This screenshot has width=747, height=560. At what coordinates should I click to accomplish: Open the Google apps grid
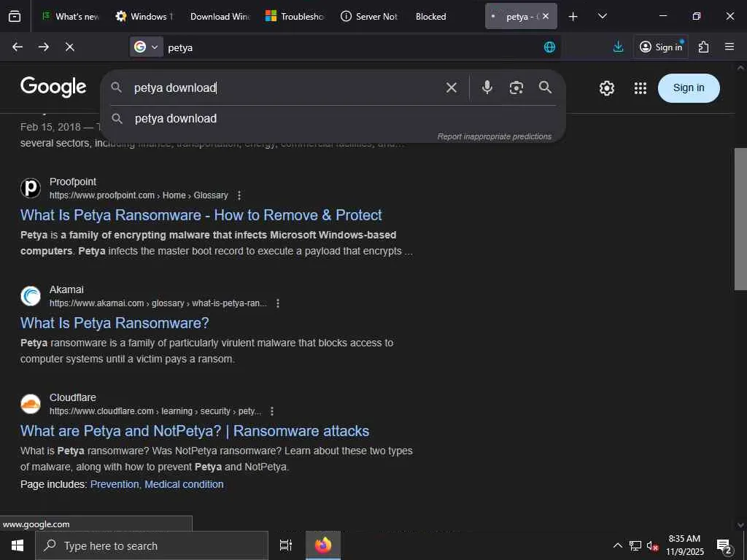tap(640, 88)
